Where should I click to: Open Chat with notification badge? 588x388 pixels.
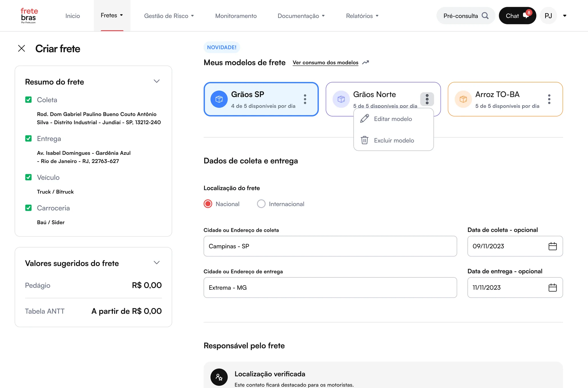pos(517,16)
